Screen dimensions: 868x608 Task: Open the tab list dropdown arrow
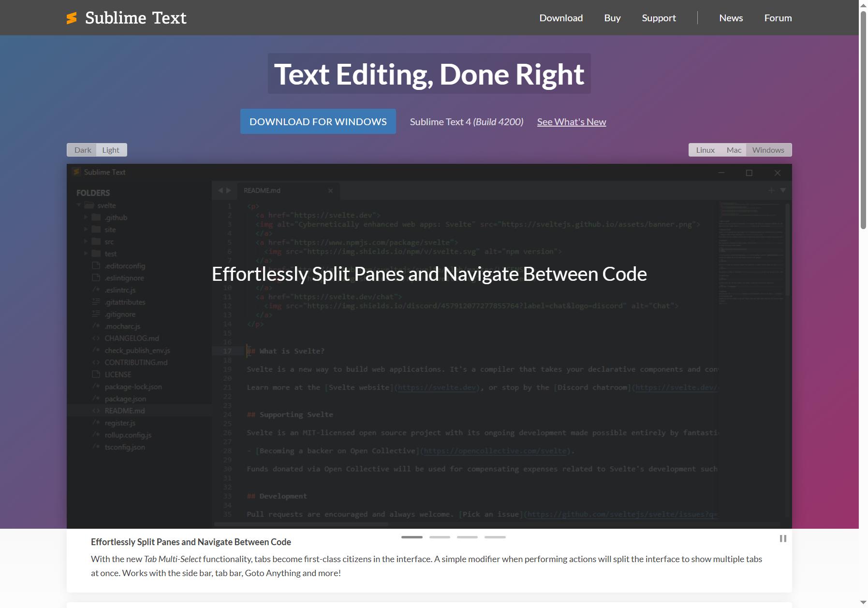coord(783,190)
